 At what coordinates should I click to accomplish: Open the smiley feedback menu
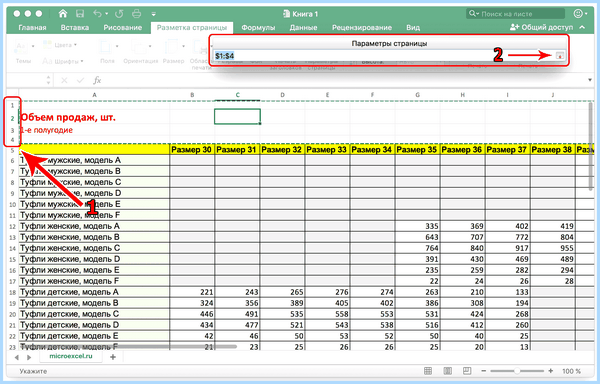[580, 14]
